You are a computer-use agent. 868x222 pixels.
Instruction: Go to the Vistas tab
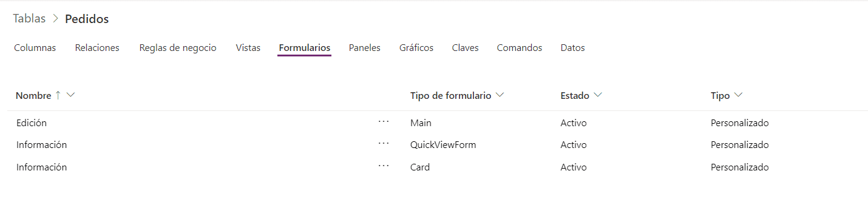[x=248, y=48]
